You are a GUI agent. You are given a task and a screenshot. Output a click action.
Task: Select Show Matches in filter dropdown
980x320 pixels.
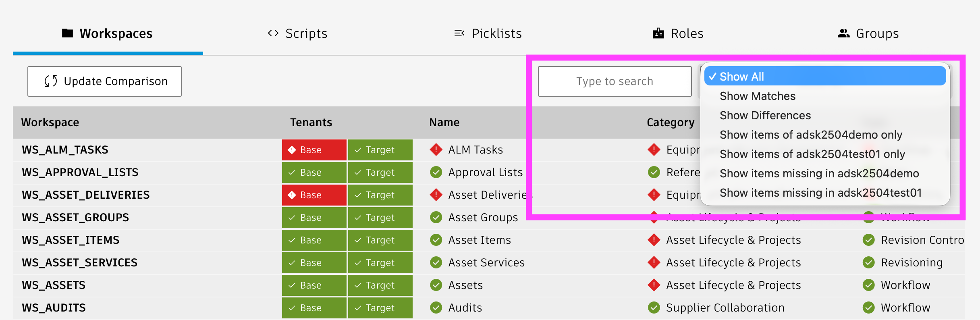758,96
